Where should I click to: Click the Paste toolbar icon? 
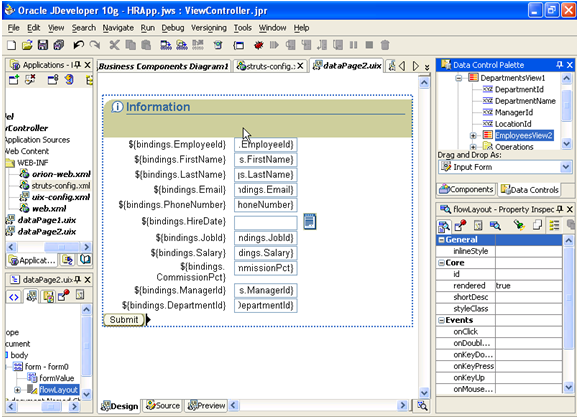click(x=146, y=45)
